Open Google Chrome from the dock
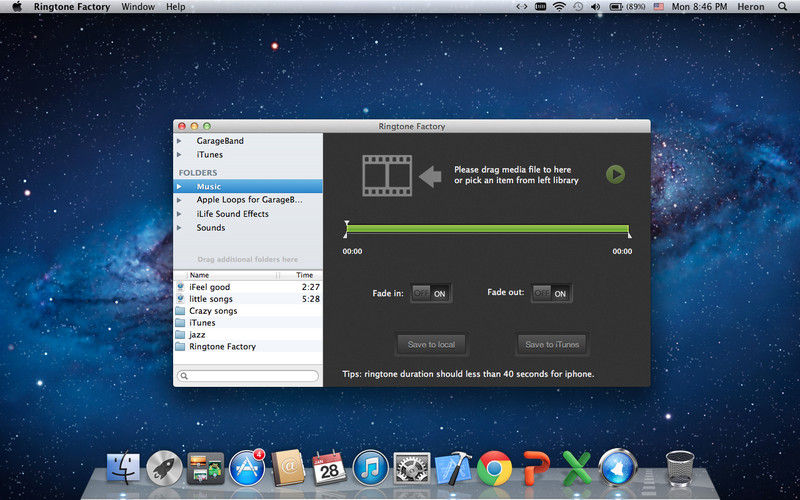 pos(494,467)
